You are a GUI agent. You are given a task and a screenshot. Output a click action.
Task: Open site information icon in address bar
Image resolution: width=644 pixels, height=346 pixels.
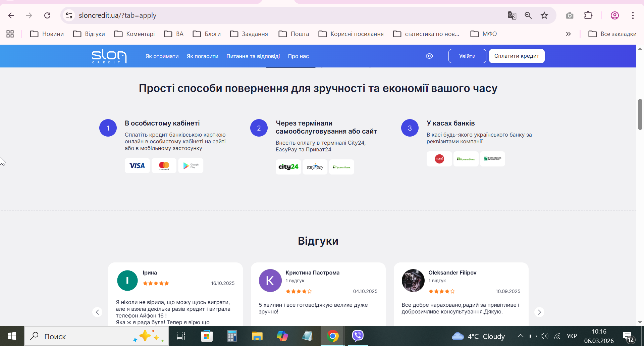pyautogui.click(x=69, y=15)
